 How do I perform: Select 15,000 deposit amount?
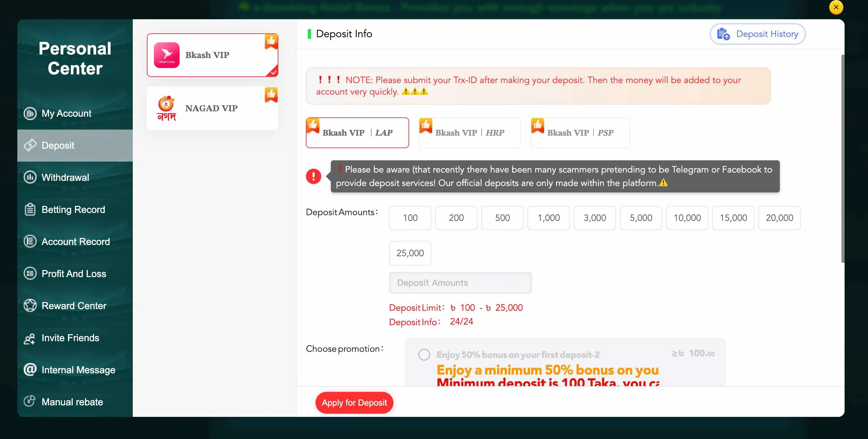[x=733, y=218]
